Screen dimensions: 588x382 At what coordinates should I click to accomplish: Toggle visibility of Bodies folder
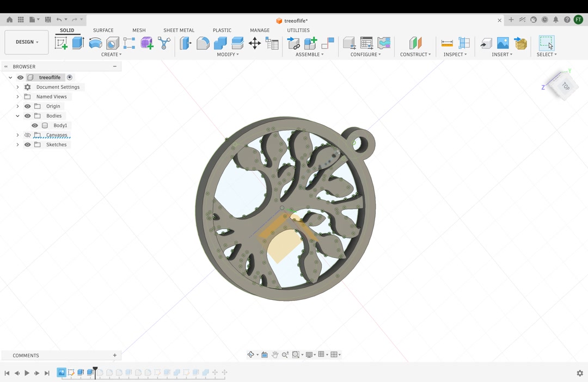[x=27, y=116]
